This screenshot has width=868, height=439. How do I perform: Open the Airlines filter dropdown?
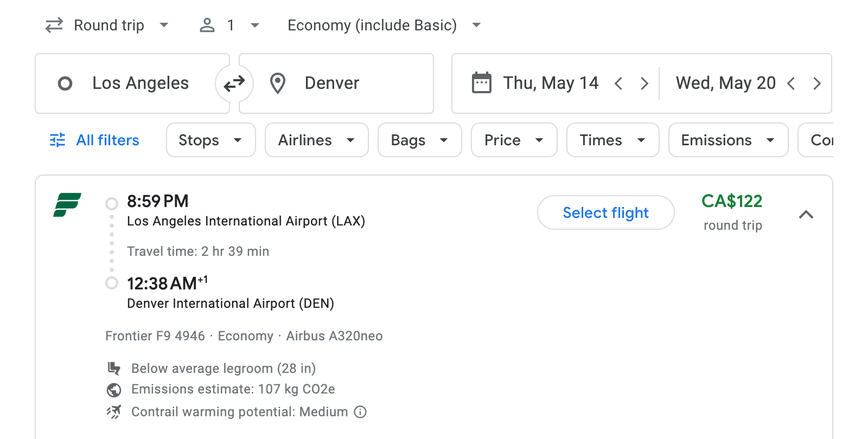(316, 140)
